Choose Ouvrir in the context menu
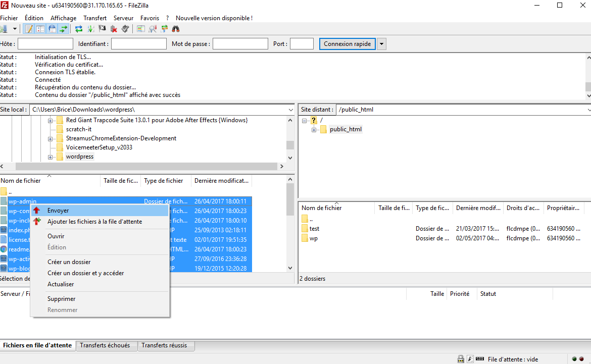The width and height of the screenshot is (591, 364). click(x=100, y=236)
